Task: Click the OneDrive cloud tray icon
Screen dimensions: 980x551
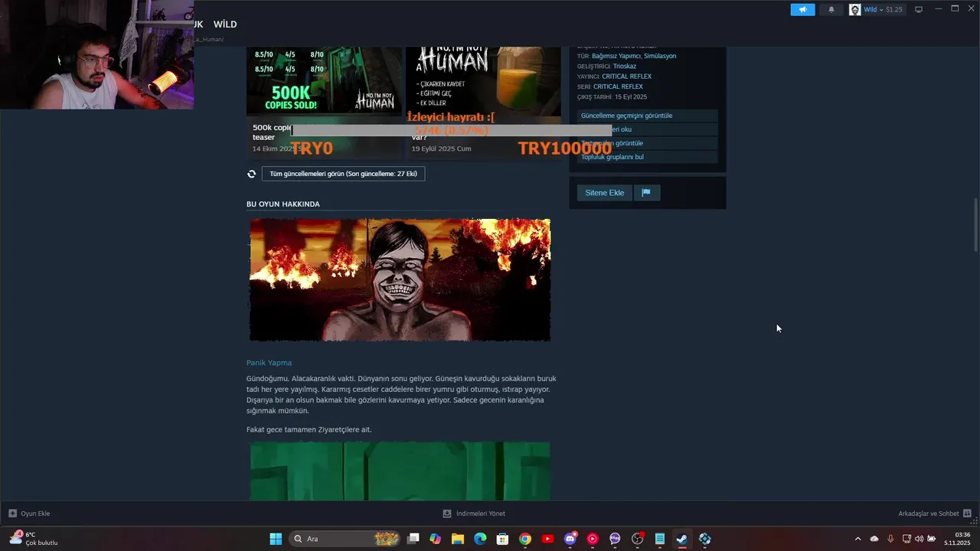Action: click(x=874, y=539)
